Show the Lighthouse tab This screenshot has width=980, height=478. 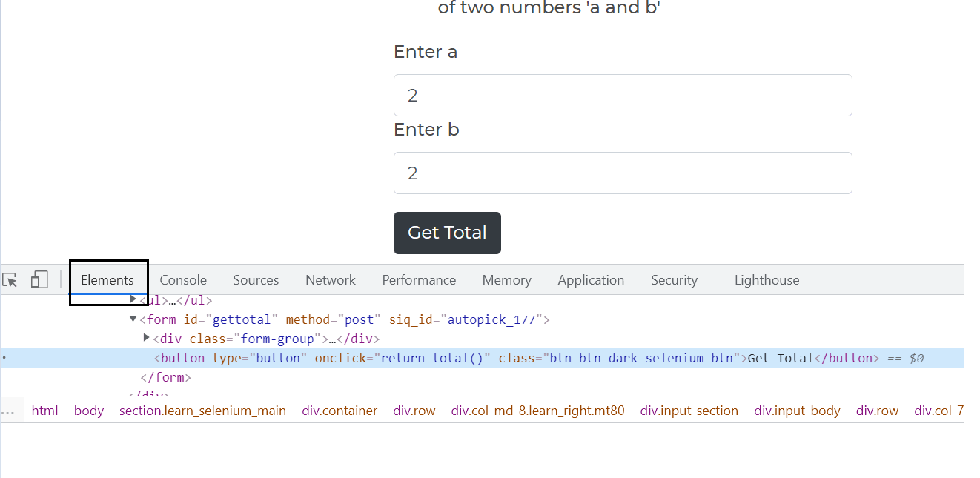(x=767, y=280)
